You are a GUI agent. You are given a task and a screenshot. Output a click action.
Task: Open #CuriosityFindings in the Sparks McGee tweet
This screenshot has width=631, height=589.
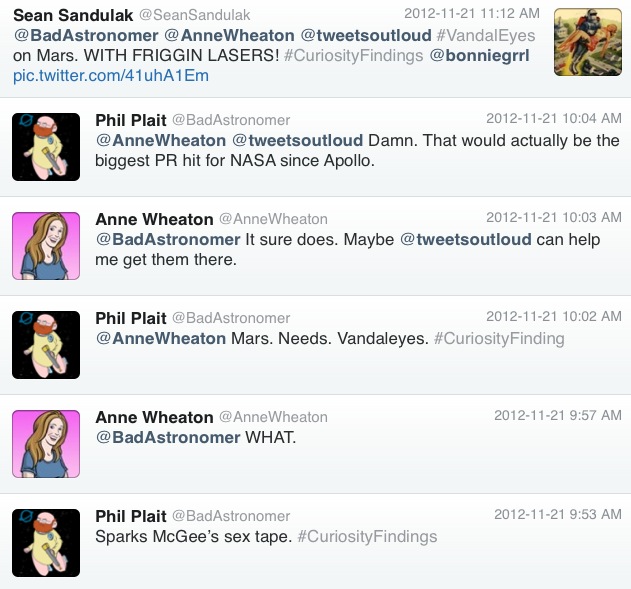coord(367,536)
